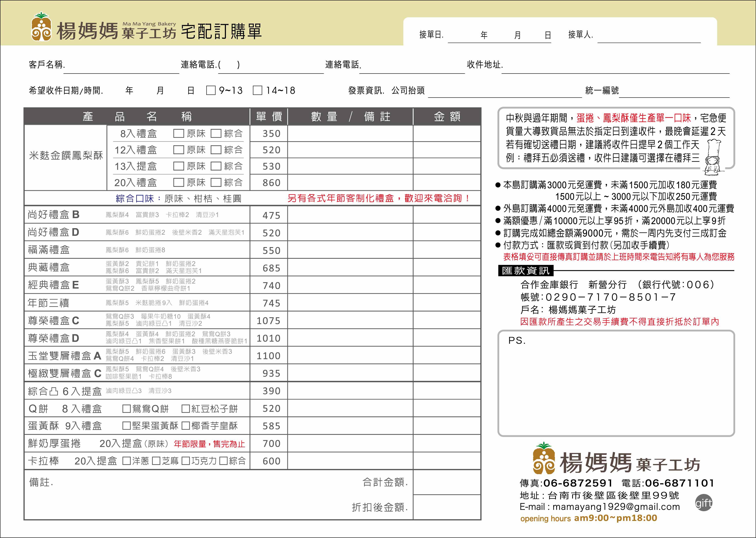Check the 9~13 delivery time box
Image resolution: width=756 pixels, height=538 pixels.
click(x=211, y=90)
